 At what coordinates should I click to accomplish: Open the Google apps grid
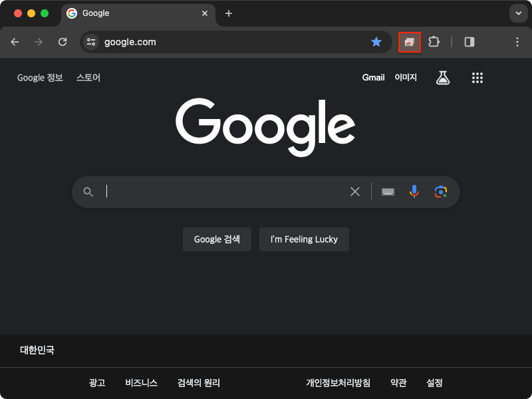coord(477,77)
